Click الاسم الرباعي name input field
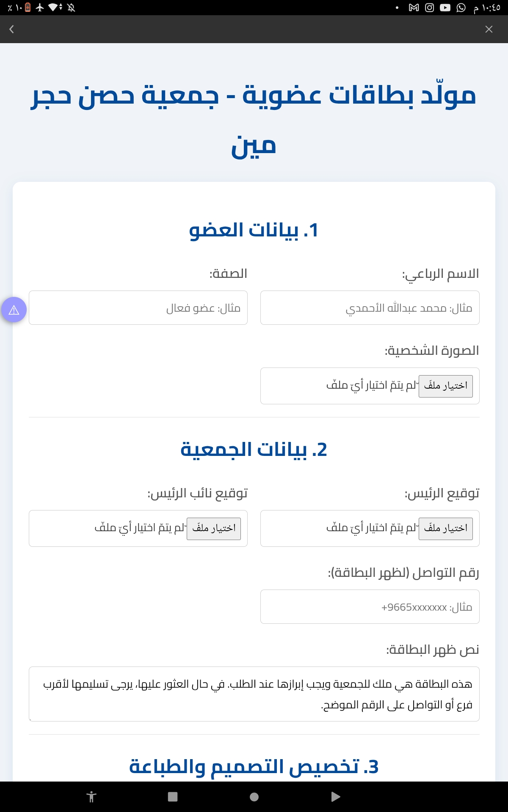This screenshot has height=812, width=508. tap(370, 308)
